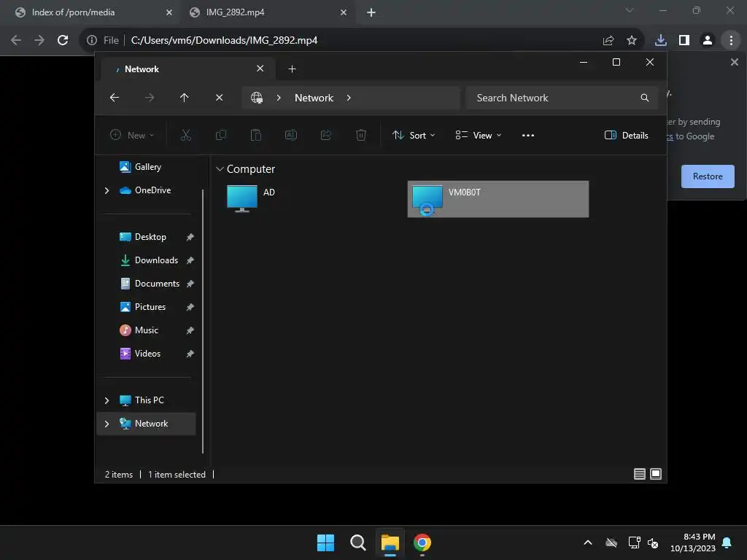Open the taskbar clock and date
The width and height of the screenshot is (747, 560).
[693, 542]
